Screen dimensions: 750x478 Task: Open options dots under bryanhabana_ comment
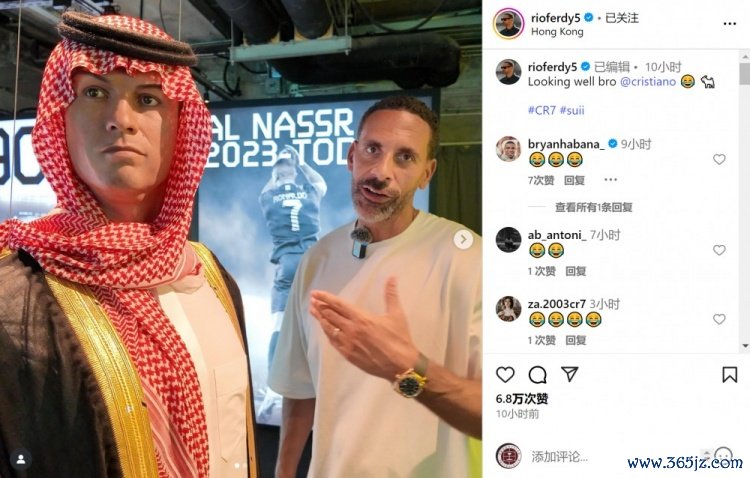coord(610,180)
